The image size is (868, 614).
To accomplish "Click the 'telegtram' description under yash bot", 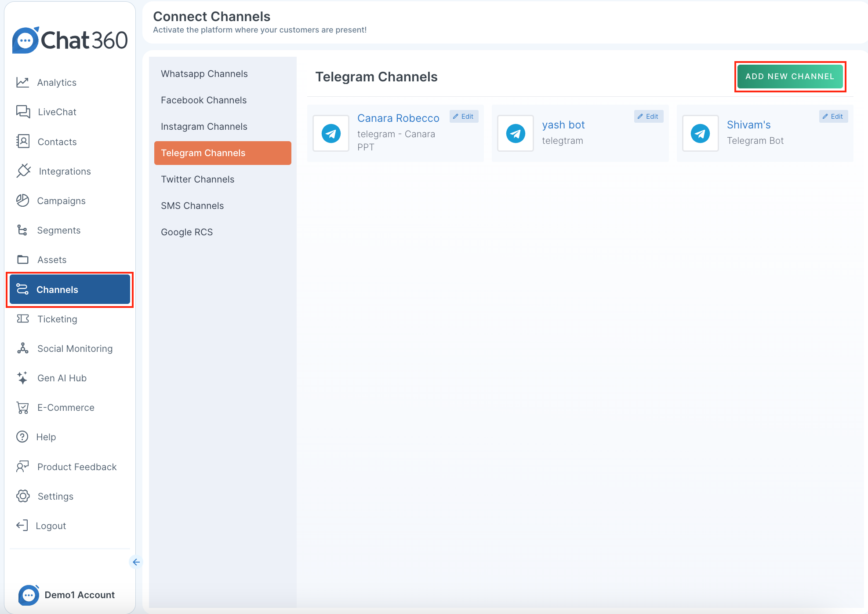I will (x=563, y=141).
